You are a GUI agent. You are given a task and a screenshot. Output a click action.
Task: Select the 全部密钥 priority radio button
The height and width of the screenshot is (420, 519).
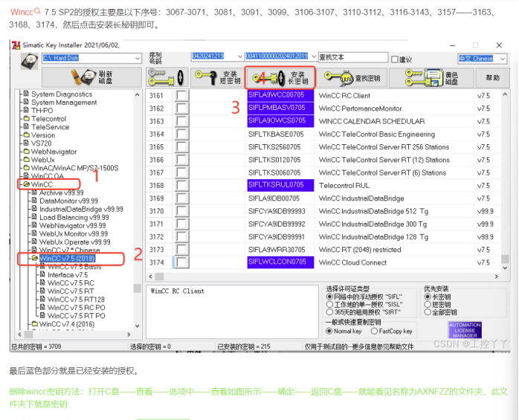[428, 312]
